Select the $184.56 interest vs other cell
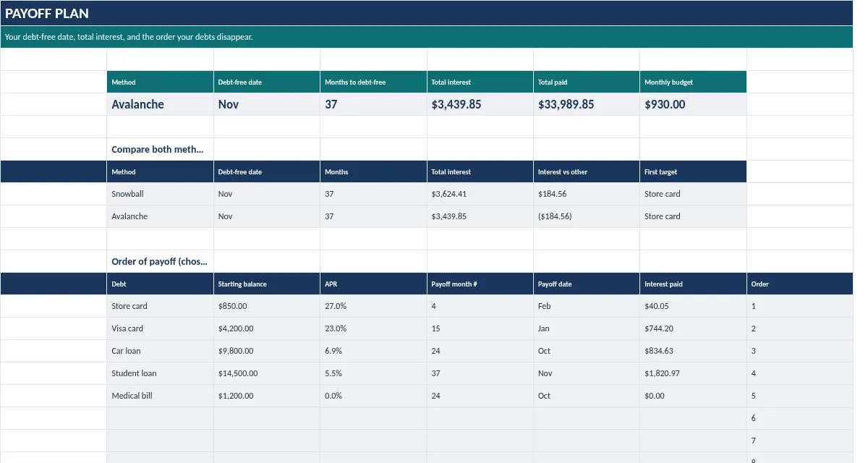Screen dimensions: 868x463 (x=587, y=194)
